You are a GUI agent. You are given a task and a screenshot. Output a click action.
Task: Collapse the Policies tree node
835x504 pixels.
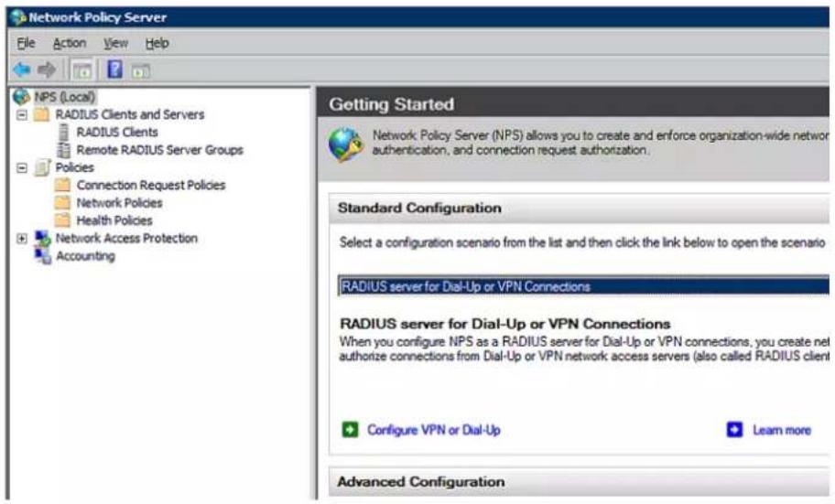point(22,167)
